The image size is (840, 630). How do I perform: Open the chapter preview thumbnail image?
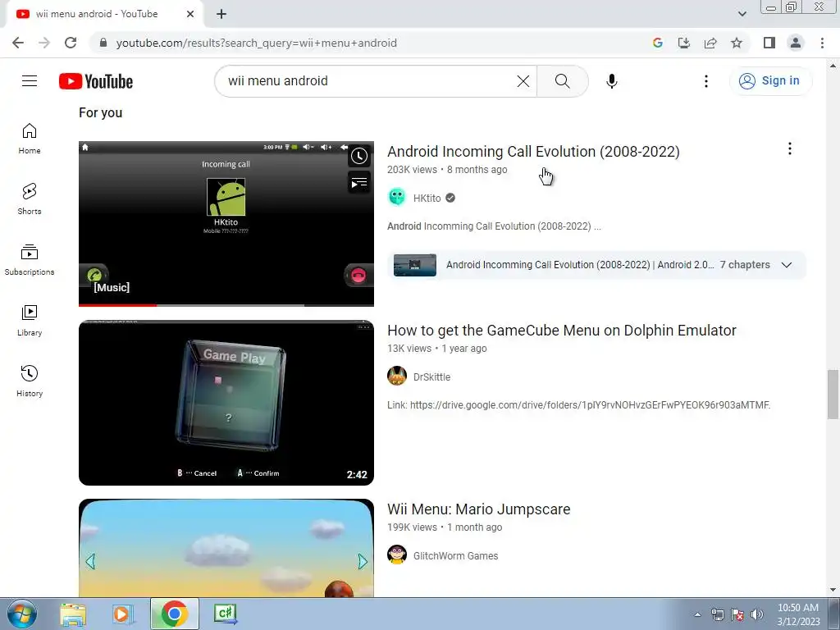414,265
